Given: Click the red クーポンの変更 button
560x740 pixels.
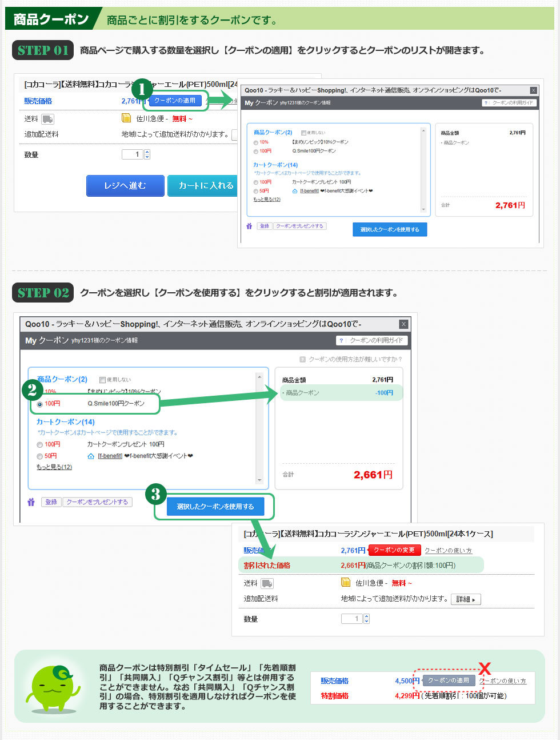Looking at the screenshot, I should pos(394,550).
